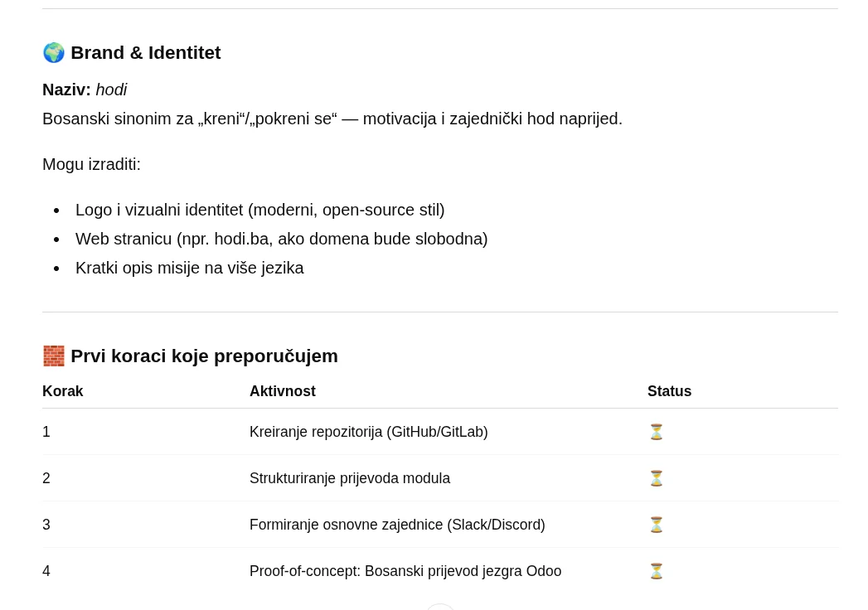Screen dimensions: 868x610
Task: Click the italic name hodi
Action: [111, 90]
